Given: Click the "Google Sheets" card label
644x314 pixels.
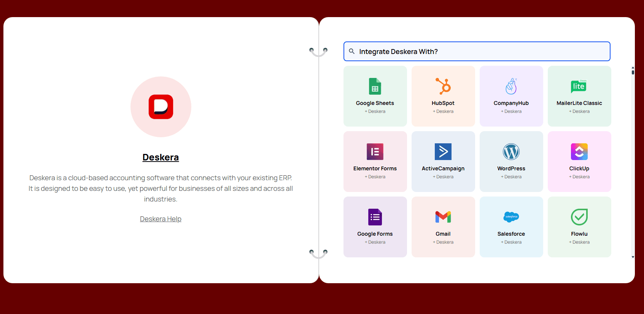Looking at the screenshot, I should [375, 103].
